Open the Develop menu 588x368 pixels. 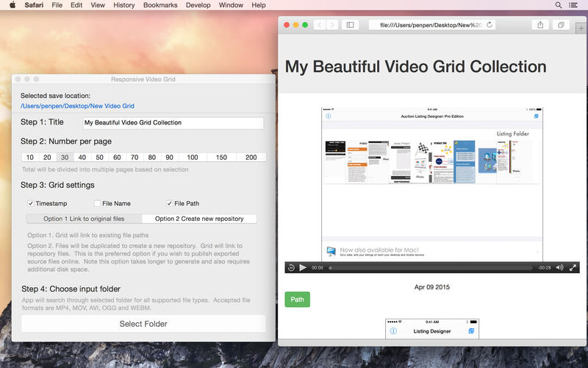coord(198,5)
